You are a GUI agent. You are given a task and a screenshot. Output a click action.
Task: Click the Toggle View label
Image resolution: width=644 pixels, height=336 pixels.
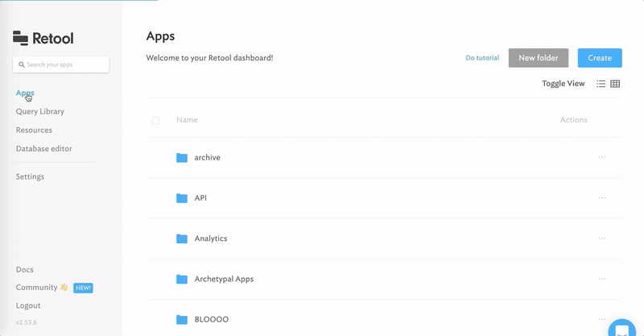click(563, 84)
